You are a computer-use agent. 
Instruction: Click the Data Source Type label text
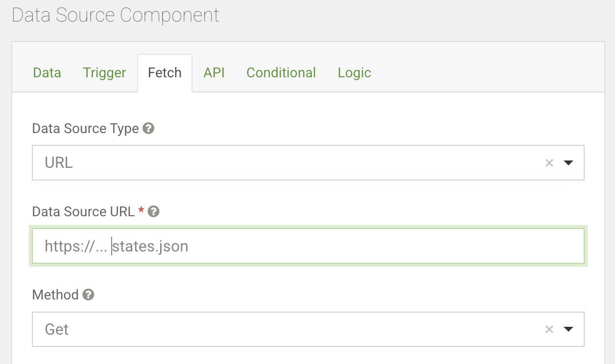(85, 129)
